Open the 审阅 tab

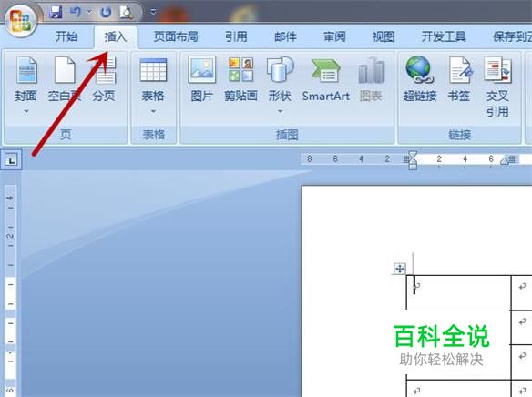pyautogui.click(x=334, y=36)
